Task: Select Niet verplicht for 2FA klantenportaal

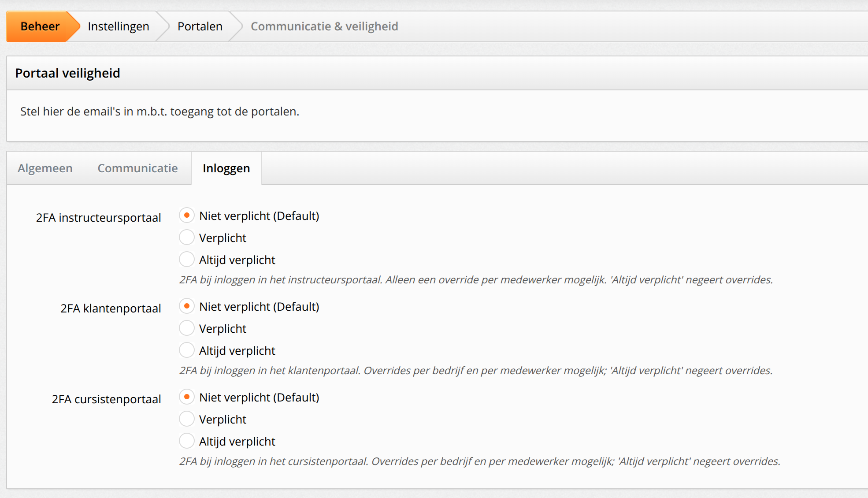Action: tap(187, 306)
